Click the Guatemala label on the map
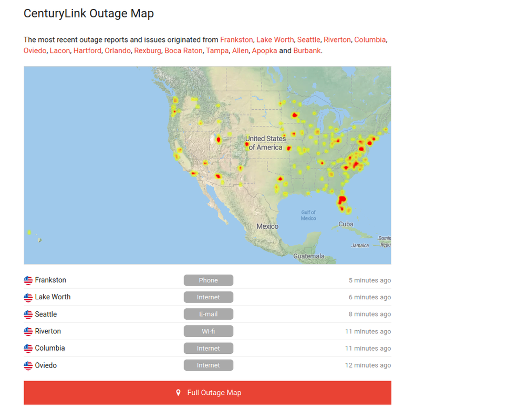518x420 pixels. 309,256
